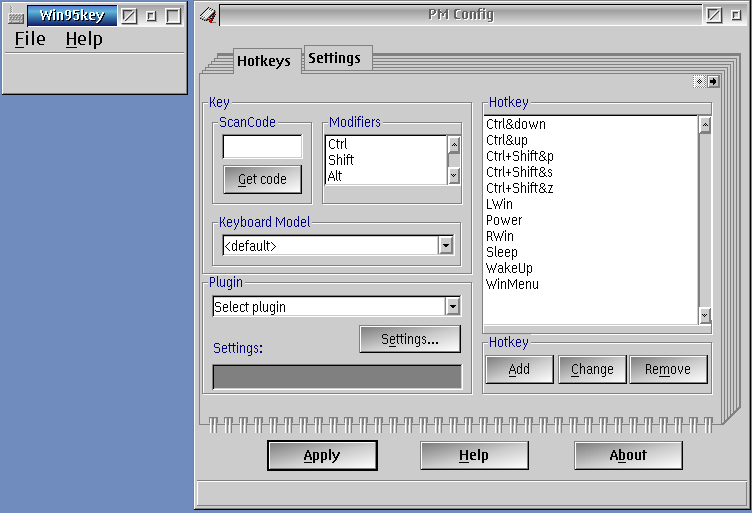The width and height of the screenshot is (752, 513).
Task: Select the Ctrl&up hotkey entry
Action: pos(591,140)
